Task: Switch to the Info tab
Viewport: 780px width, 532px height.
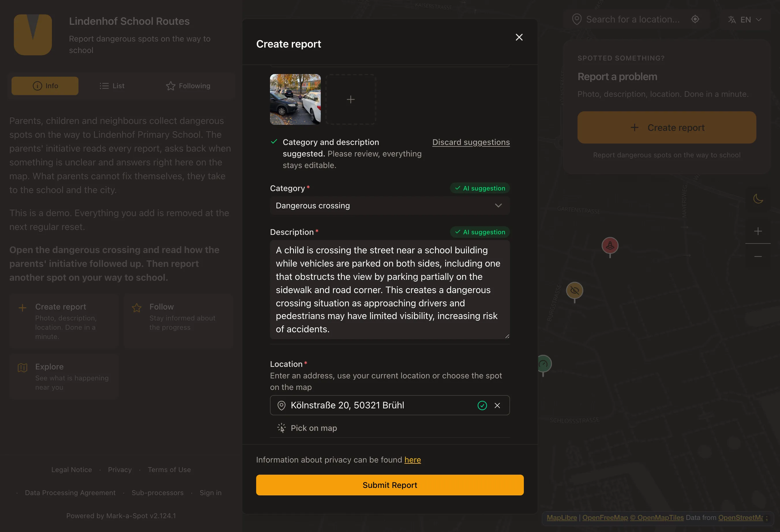Action: (45, 86)
